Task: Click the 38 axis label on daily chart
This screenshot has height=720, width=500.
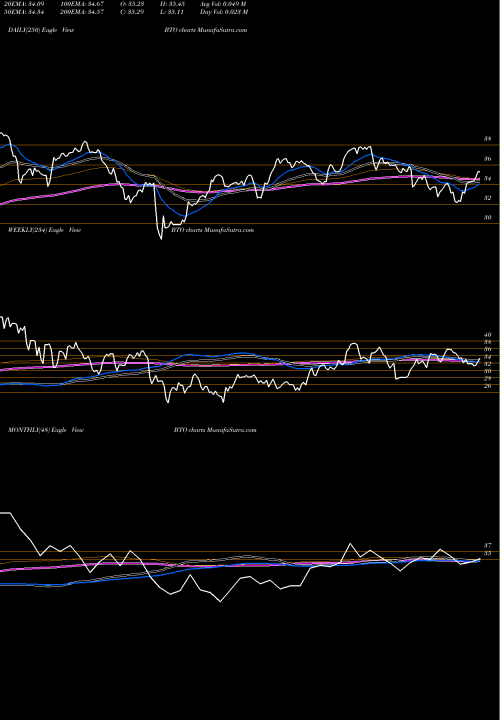Action: pyautogui.click(x=488, y=139)
